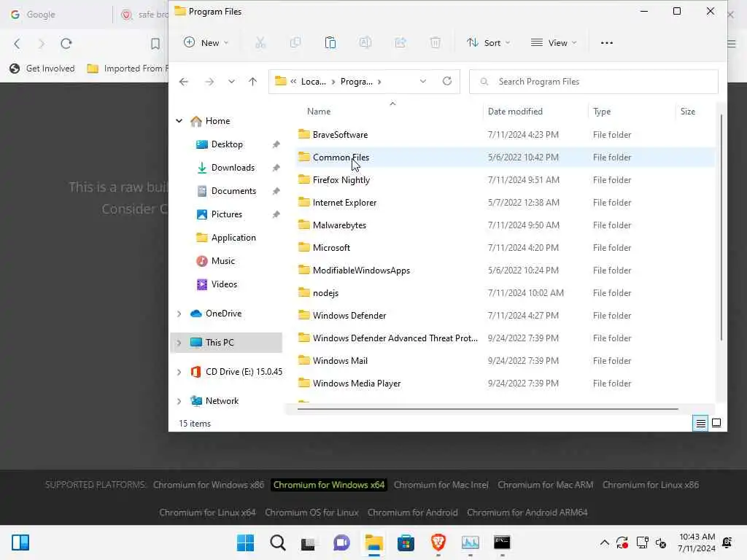Open taskbar Search magnifier
The height and width of the screenshot is (560, 747).
278,542
